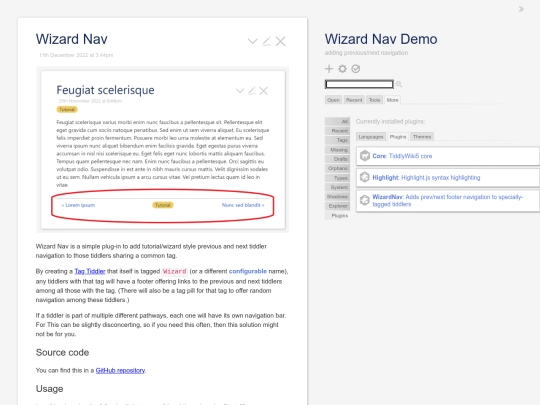This screenshot has height=405, width=540.
Task: Select the Plugins vertical tab
Action: point(338,216)
